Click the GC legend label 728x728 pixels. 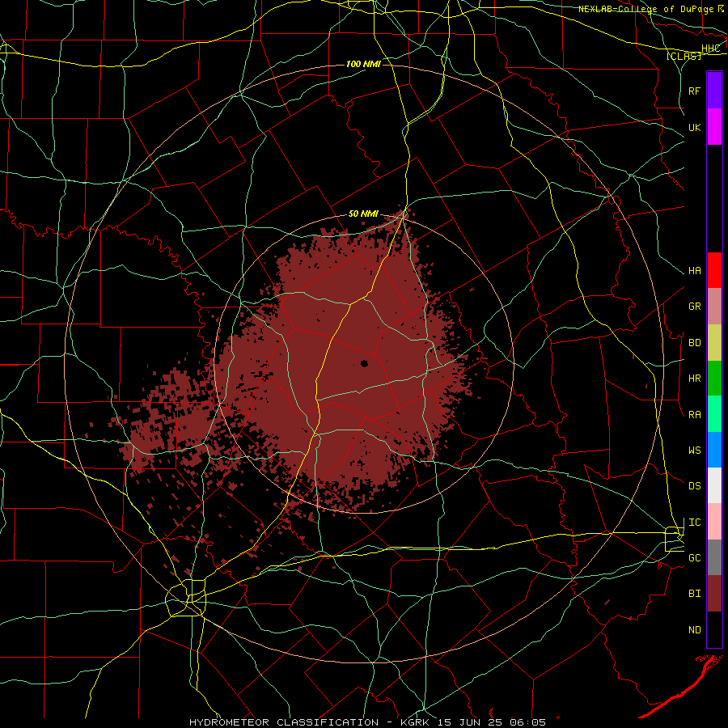coord(695,557)
